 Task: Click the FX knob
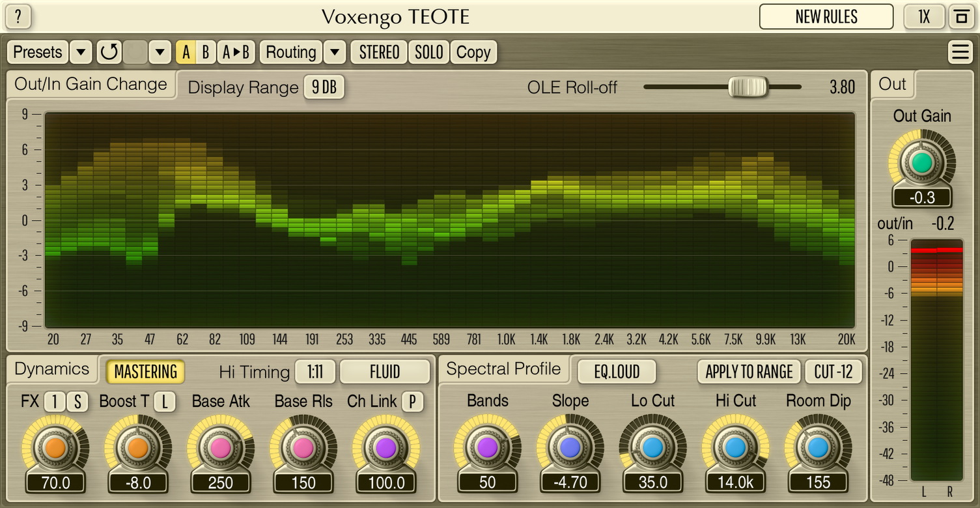click(55, 448)
